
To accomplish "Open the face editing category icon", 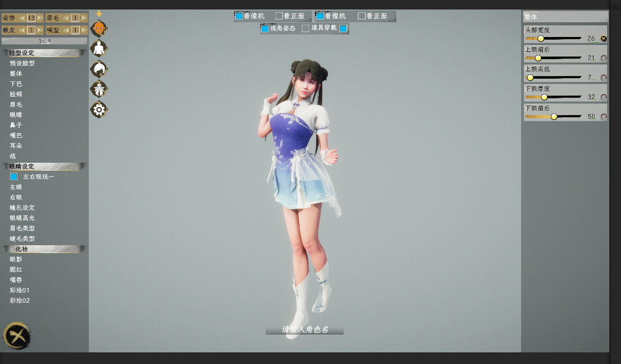I will tap(99, 28).
